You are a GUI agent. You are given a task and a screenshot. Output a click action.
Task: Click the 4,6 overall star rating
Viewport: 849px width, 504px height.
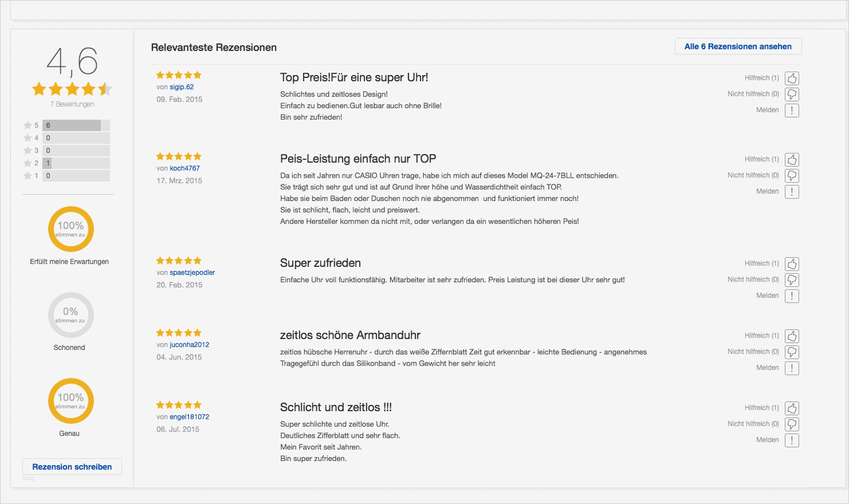pyautogui.click(x=72, y=89)
